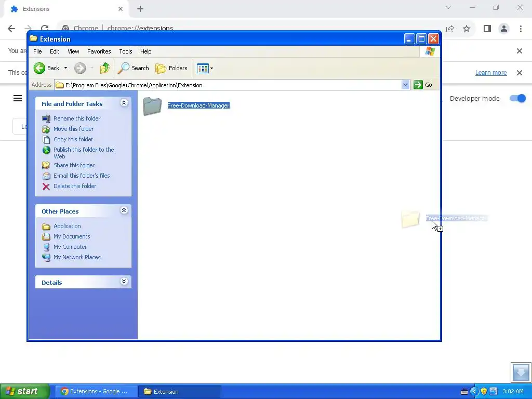532x399 pixels.
Task: Click Delete this folder
Action: click(75, 186)
